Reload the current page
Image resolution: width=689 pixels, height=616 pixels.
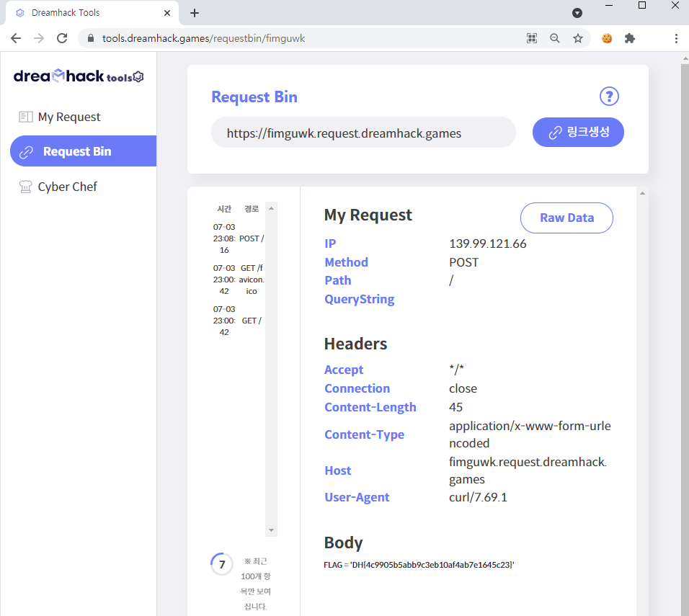(x=62, y=38)
